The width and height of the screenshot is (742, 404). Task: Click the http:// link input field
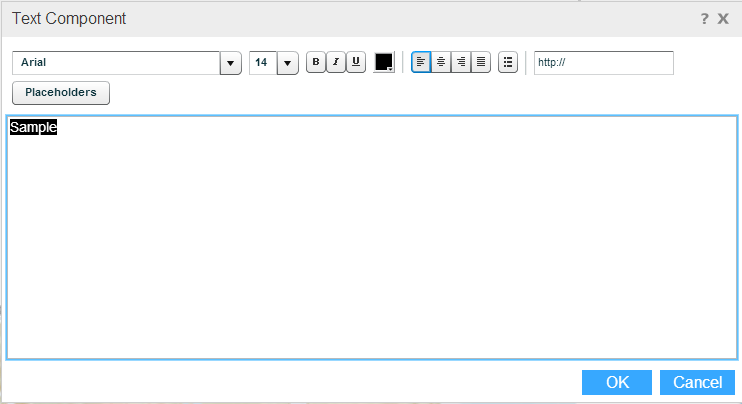pyautogui.click(x=603, y=63)
